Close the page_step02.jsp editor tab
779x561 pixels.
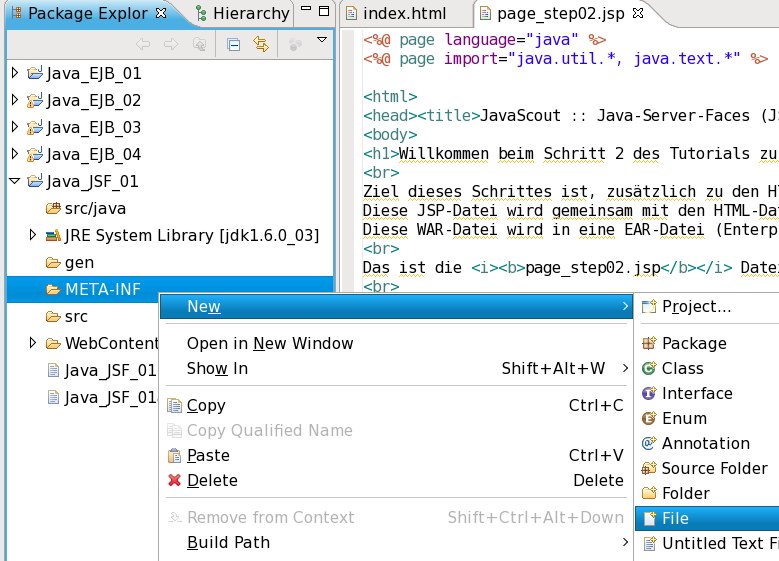click(639, 14)
